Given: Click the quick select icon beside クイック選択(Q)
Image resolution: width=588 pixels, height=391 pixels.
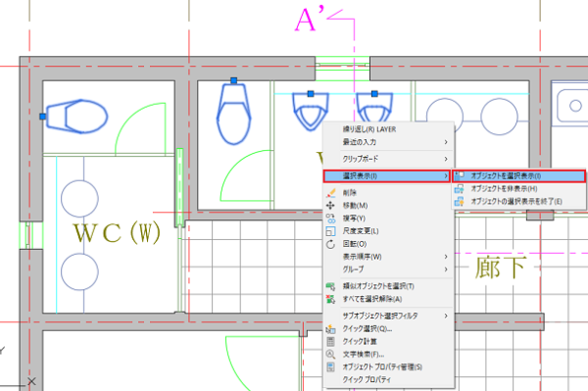Looking at the screenshot, I should pos(330,328).
